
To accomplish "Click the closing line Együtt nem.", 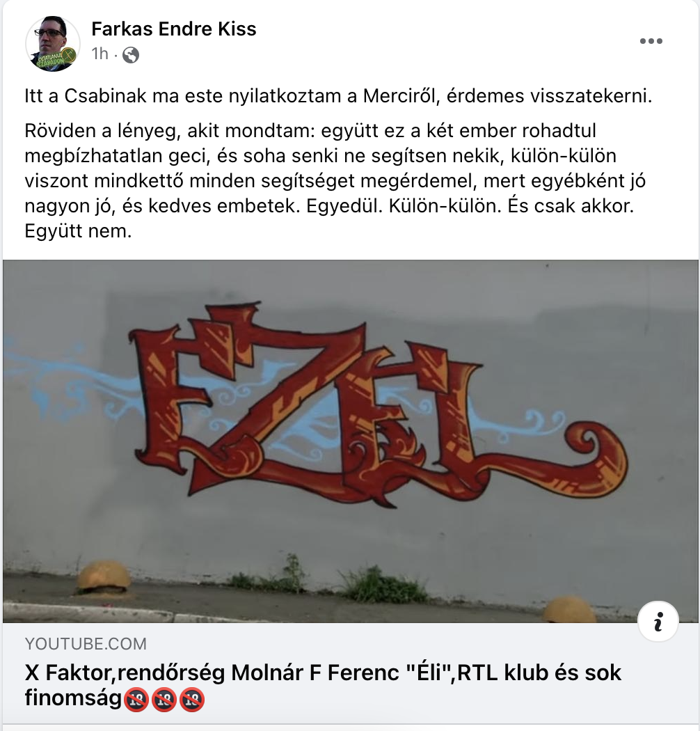I will [x=79, y=230].
